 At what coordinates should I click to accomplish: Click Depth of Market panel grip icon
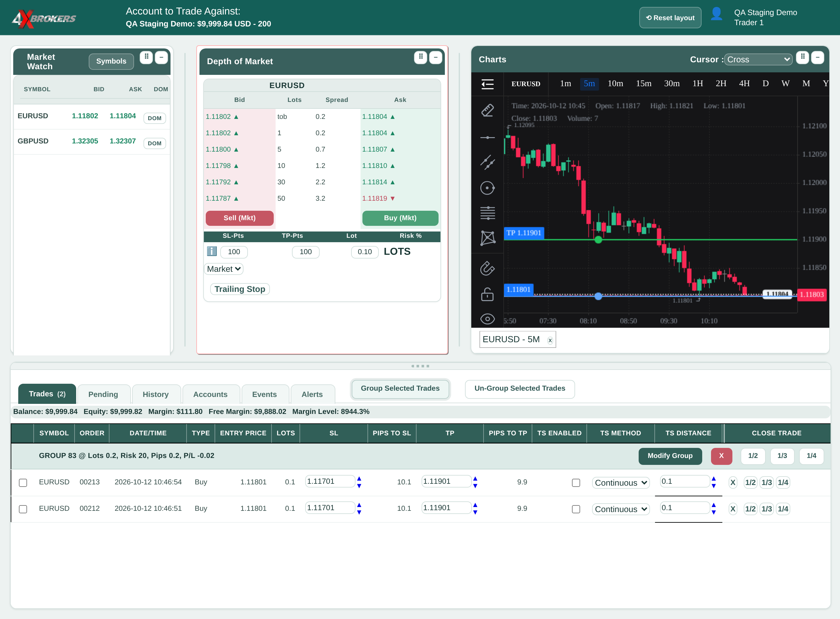[x=421, y=57]
